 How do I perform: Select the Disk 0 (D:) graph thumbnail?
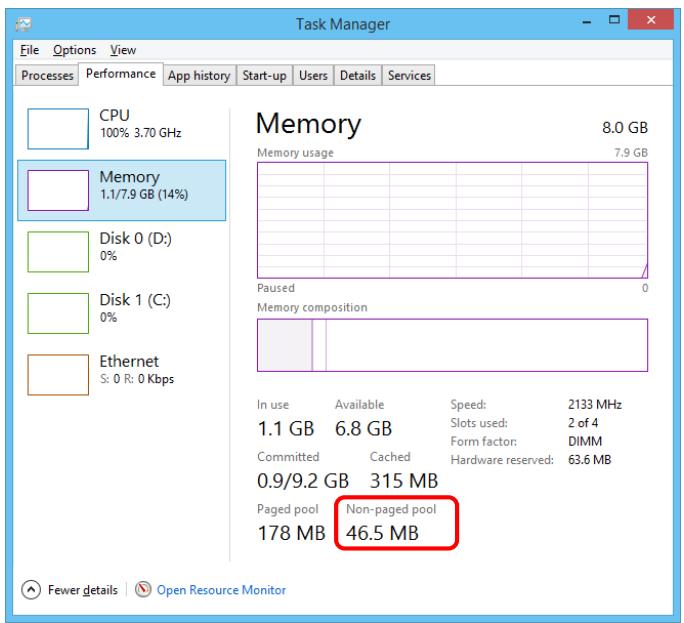[58, 252]
